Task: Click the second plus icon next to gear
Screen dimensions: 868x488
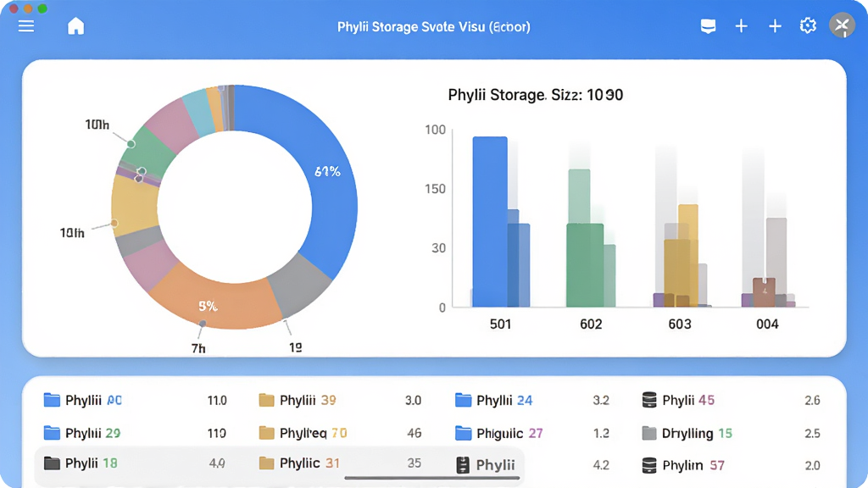Action: tap(775, 26)
